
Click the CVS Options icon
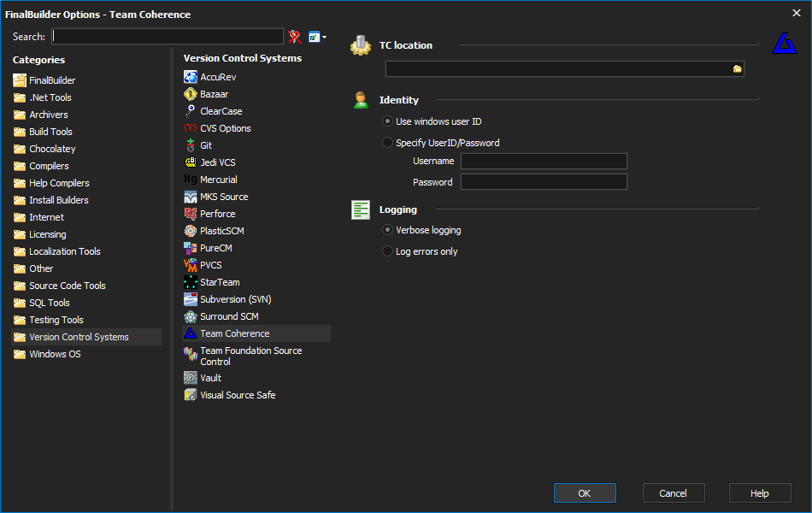[x=190, y=128]
